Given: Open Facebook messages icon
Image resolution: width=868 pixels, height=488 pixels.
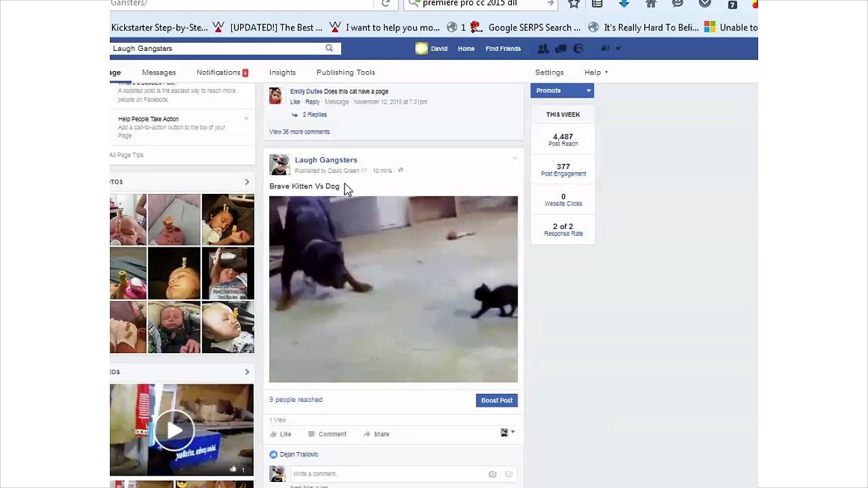Looking at the screenshot, I should [x=561, y=48].
